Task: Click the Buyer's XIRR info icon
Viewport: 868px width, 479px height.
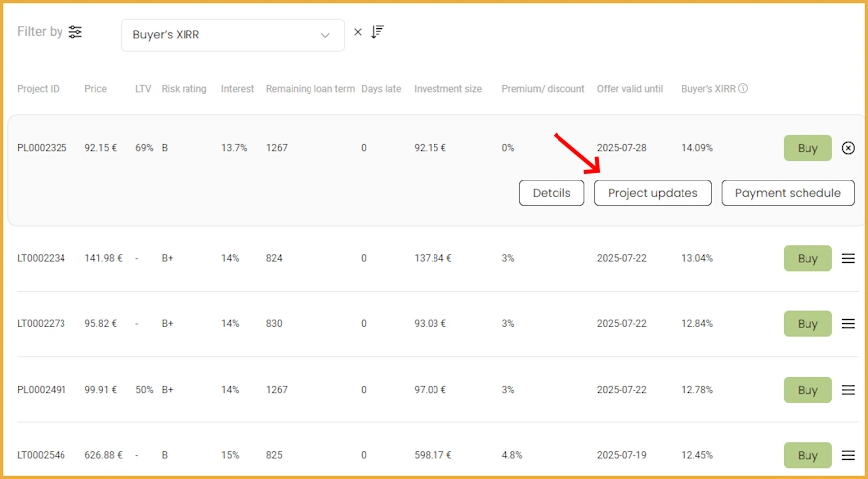Action: coord(743,89)
